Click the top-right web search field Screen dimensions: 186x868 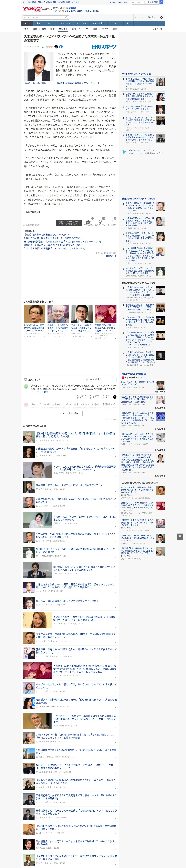point(145,2)
